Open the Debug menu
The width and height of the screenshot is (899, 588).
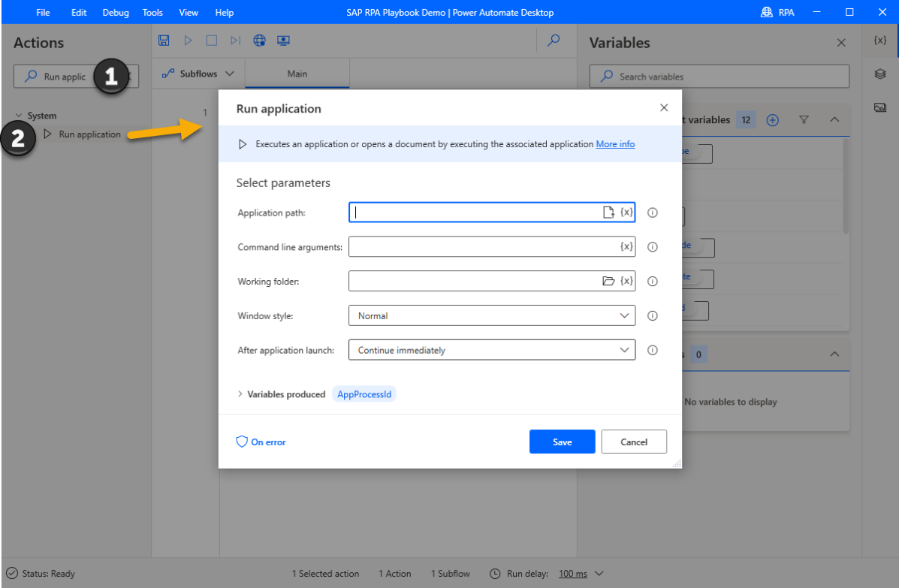tap(115, 12)
